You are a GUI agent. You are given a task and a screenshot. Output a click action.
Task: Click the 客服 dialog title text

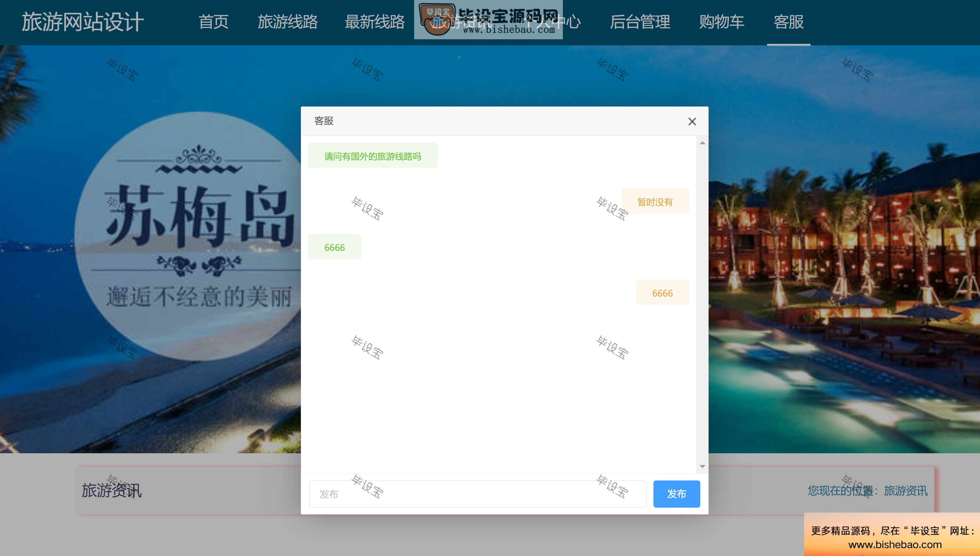(x=324, y=121)
